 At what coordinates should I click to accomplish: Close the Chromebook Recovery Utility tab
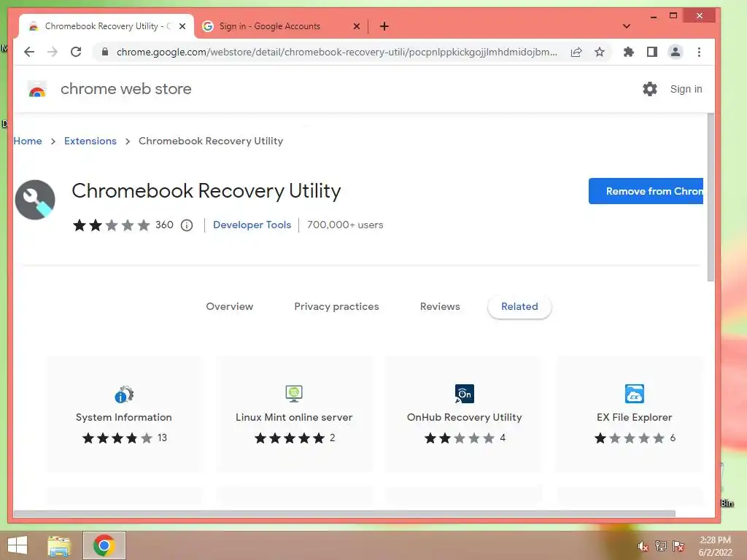(182, 26)
